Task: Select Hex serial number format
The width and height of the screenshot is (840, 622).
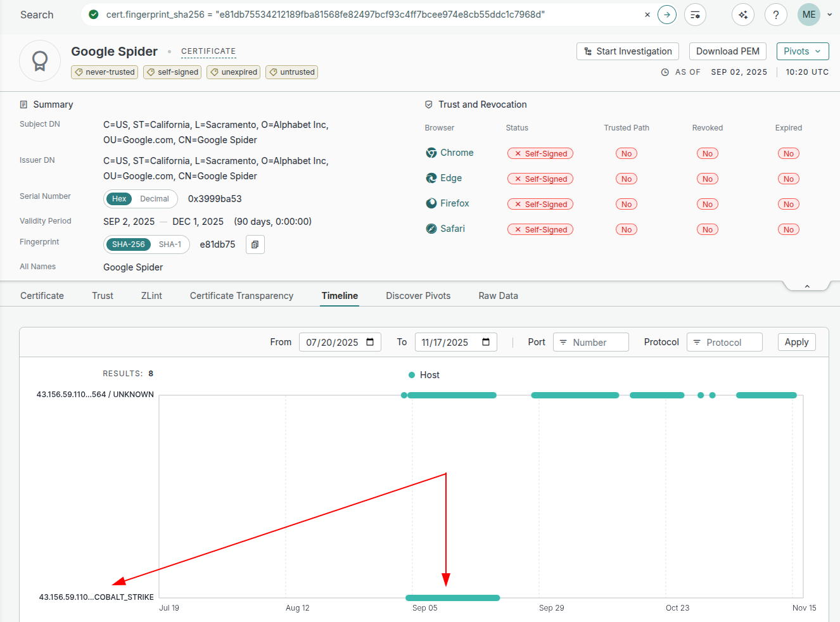Action: 119,199
